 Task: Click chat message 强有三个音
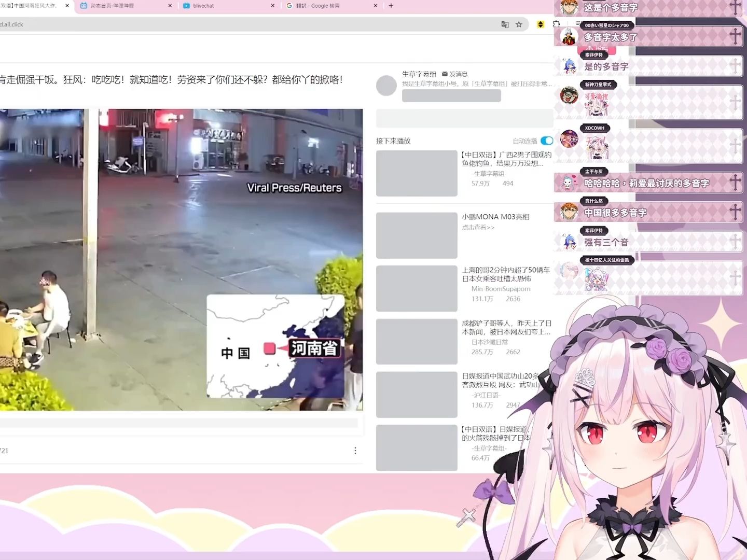tap(606, 242)
